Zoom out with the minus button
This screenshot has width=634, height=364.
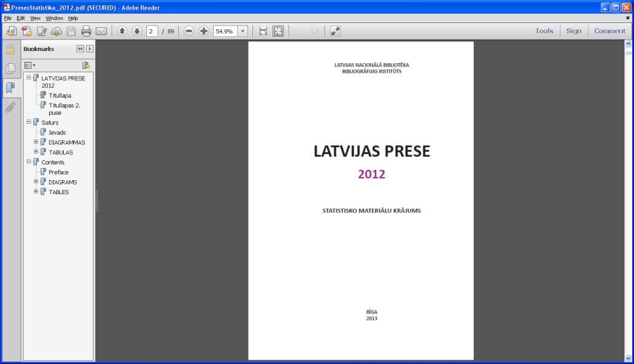pos(189,31)
